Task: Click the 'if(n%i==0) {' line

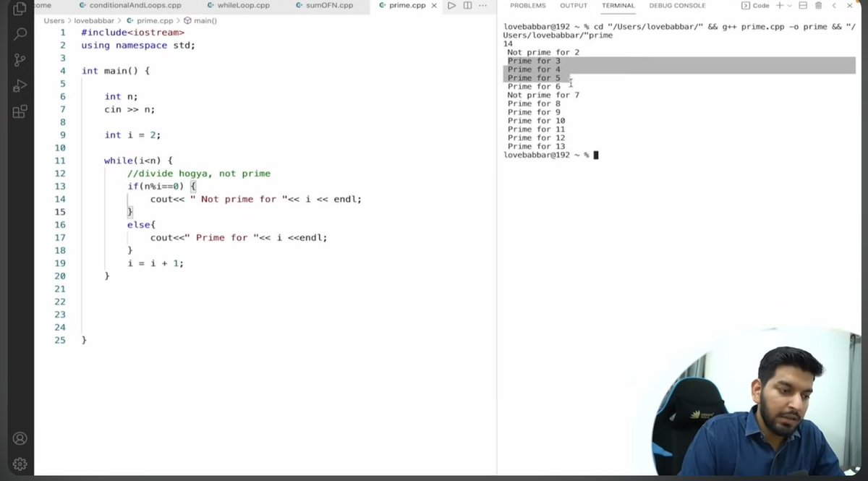Action: click(x=162, y=187)
